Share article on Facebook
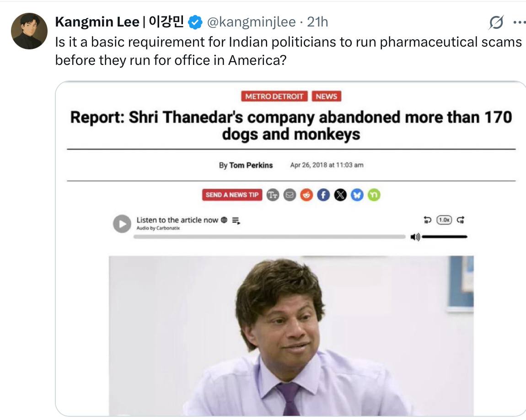 323,195
